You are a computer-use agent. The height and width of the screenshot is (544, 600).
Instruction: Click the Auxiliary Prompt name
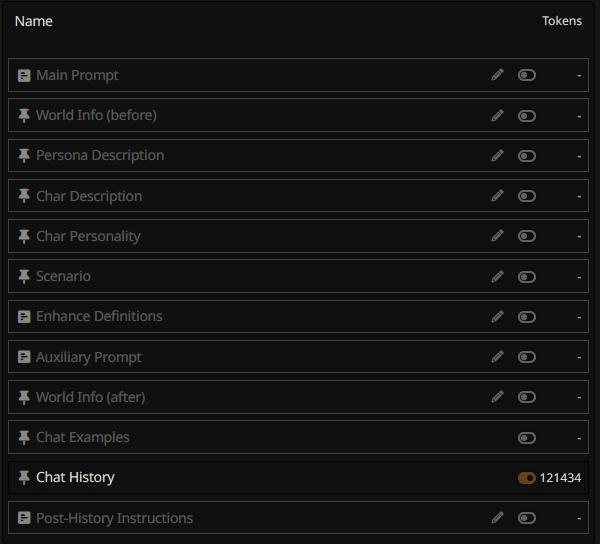88,357
